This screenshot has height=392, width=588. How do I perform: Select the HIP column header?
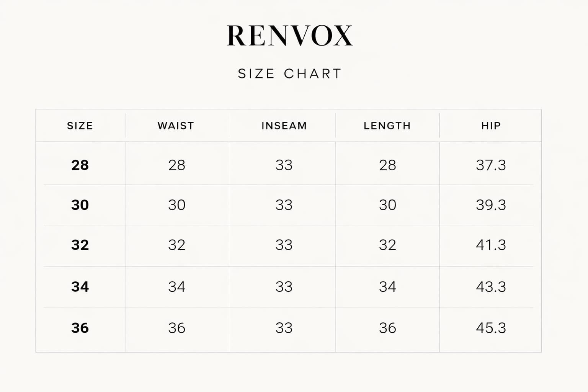[x=491, y=126]
